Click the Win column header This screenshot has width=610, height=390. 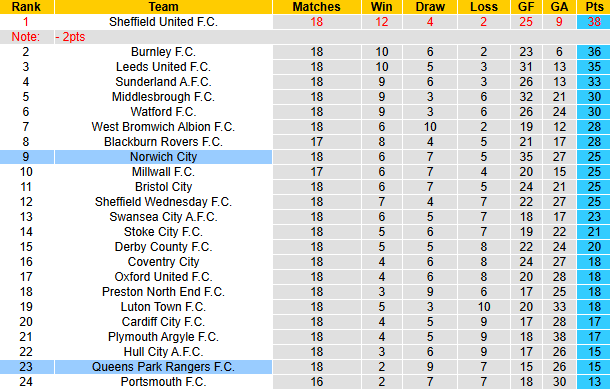pyautogui.click(x=382, y=7)
